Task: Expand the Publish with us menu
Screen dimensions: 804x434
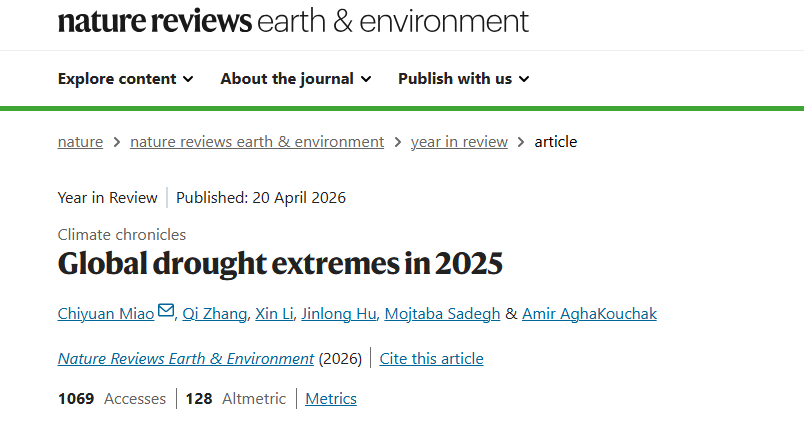Action: pos(463,78)
